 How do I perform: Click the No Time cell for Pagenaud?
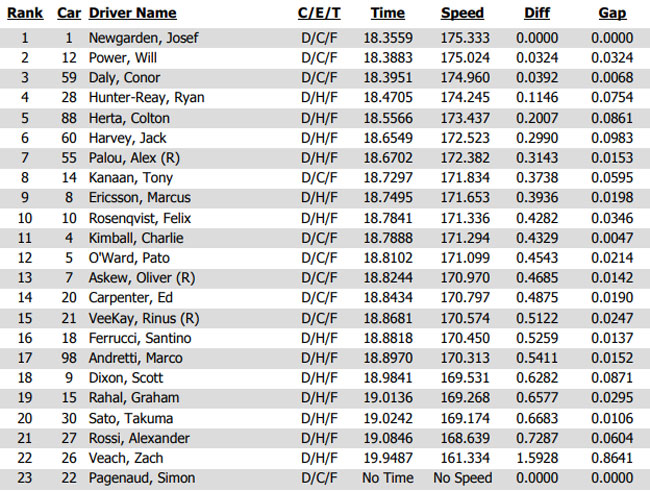(388, 478)
